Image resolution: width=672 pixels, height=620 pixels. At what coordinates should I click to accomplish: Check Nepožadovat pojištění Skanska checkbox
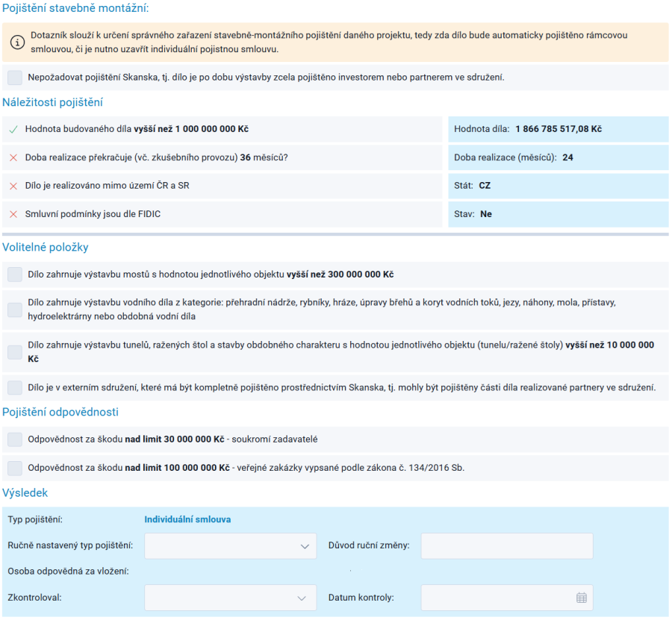point(15,78)
